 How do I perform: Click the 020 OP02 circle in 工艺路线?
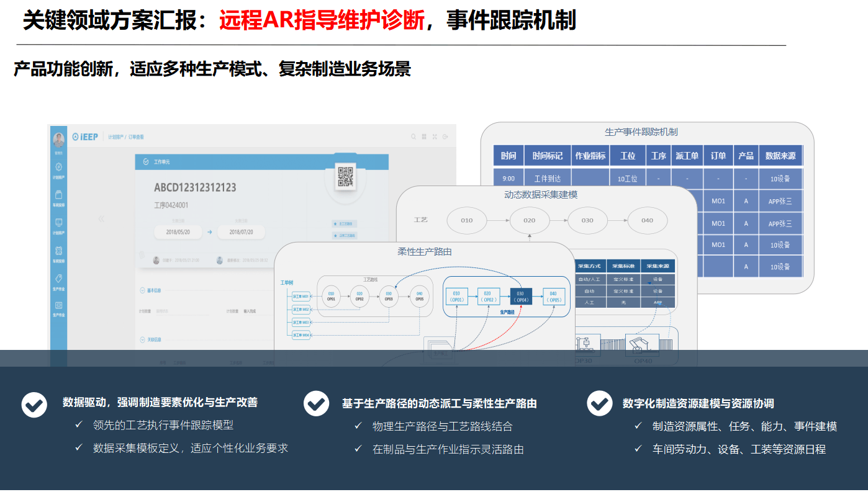click(x=359, y=296)
